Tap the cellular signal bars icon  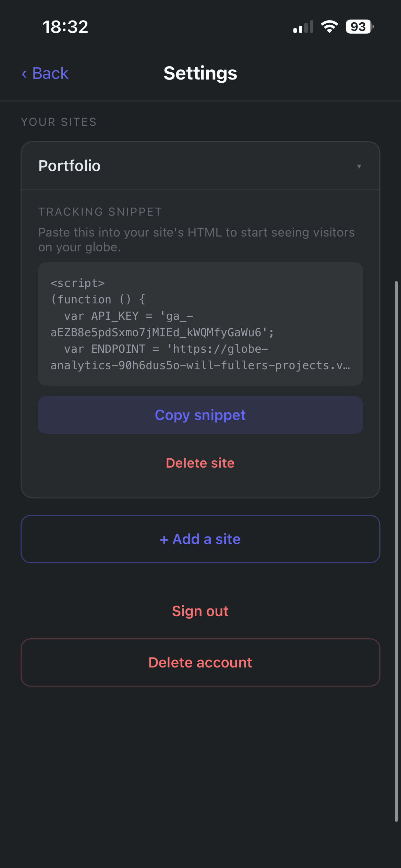tap(303, 27)
